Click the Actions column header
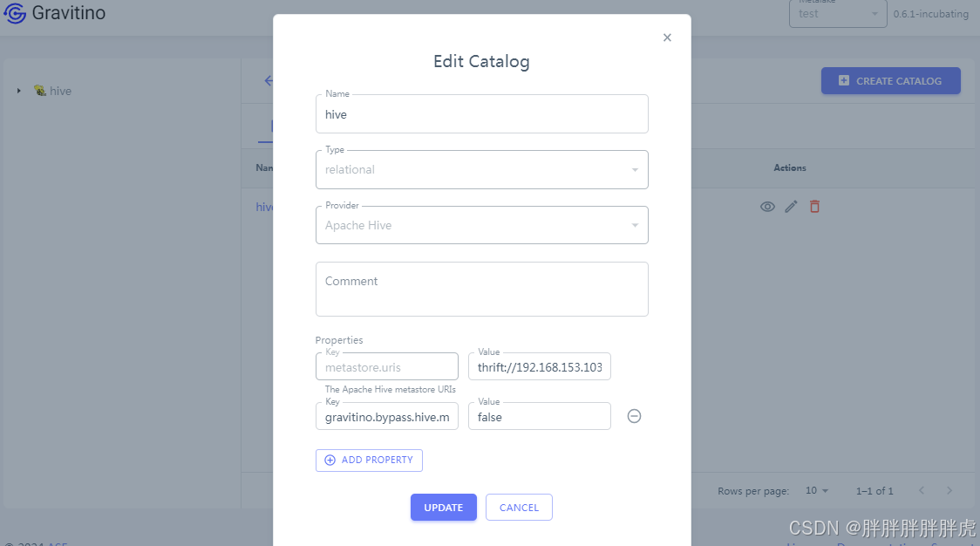The width and height of the screenshot is (980, 546). pos(790,167)
